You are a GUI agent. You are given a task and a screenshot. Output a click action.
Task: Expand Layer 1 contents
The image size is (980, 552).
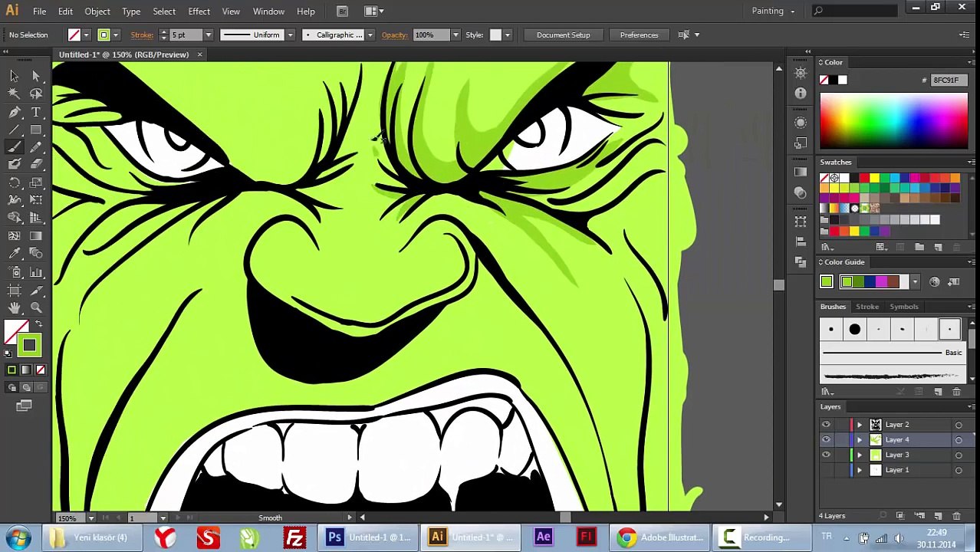tap(860, 470)
